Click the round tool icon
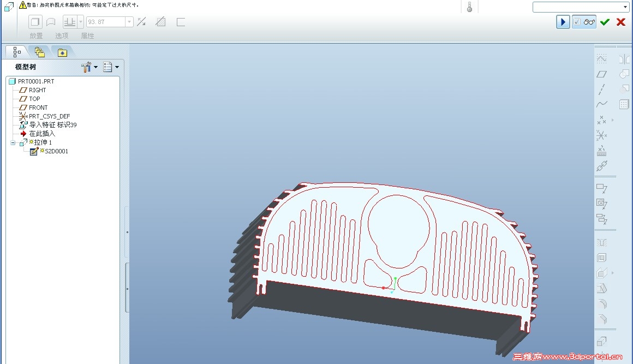 [x=601, y=303]
